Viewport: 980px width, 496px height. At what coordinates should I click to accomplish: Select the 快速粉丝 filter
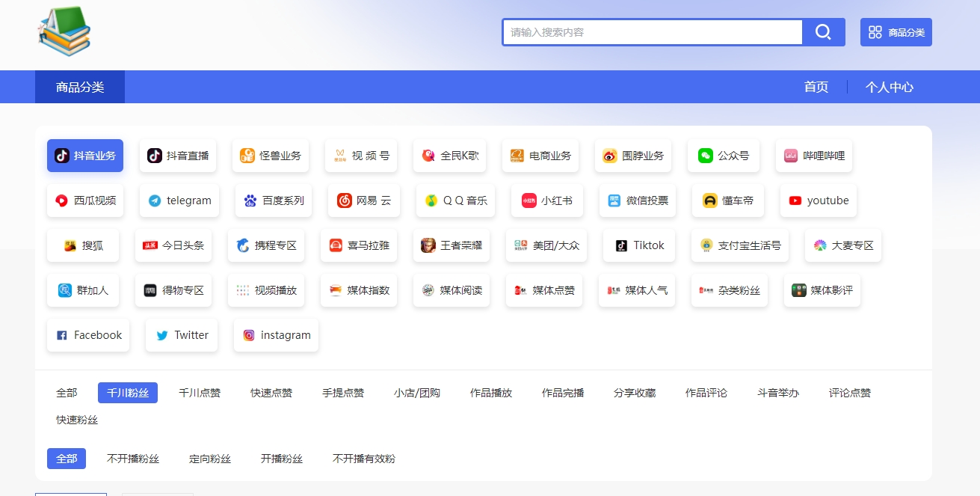77,420
